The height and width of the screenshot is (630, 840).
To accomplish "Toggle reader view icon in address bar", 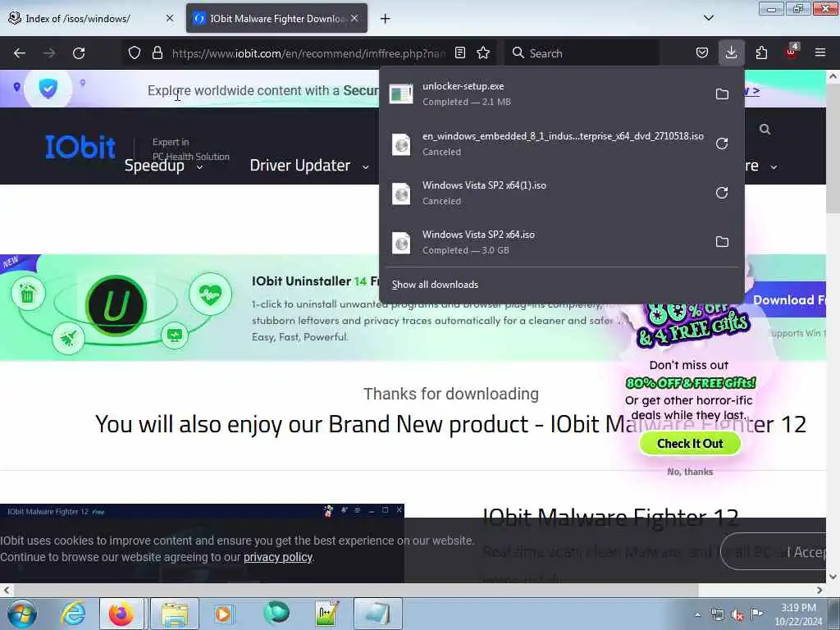I will pos(460,53).
